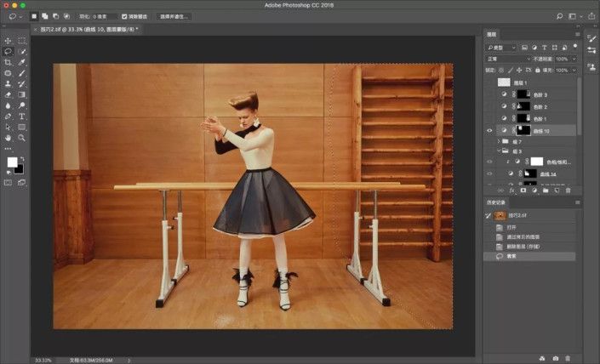Toggle lock transparent pixels
The image size is (600, 364).
(501, 71)
